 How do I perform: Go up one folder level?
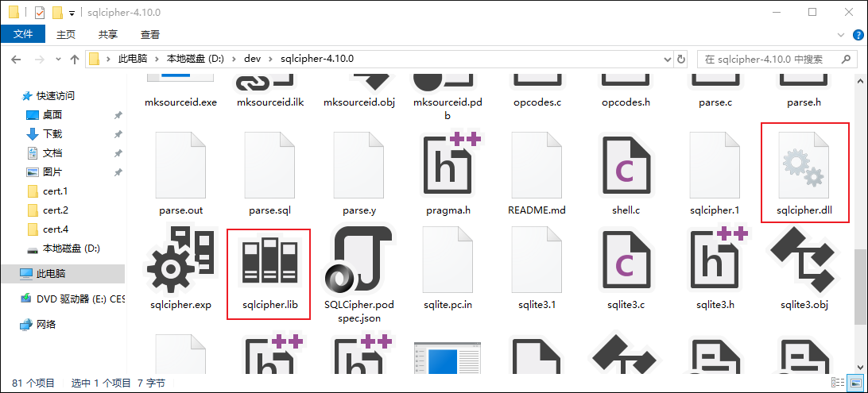point(75,60)
